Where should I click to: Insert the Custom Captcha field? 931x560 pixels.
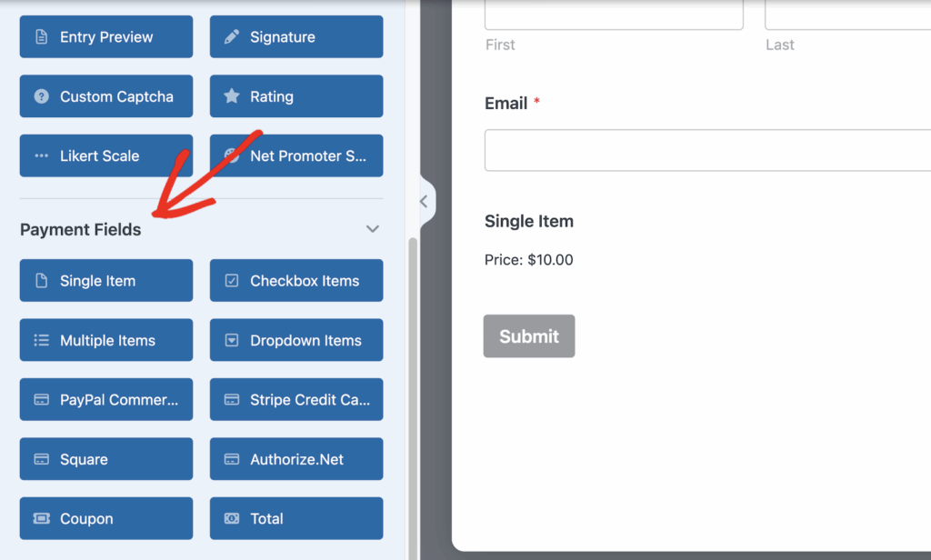106,96
